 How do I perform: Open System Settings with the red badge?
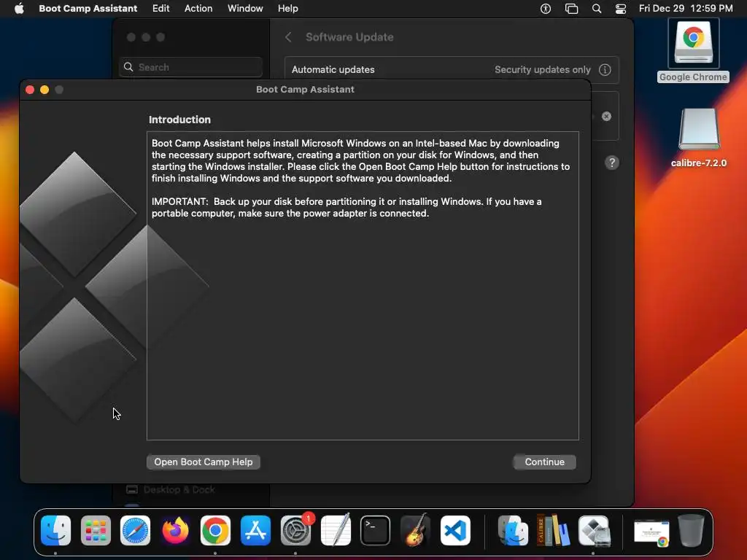tap(296, 531)
